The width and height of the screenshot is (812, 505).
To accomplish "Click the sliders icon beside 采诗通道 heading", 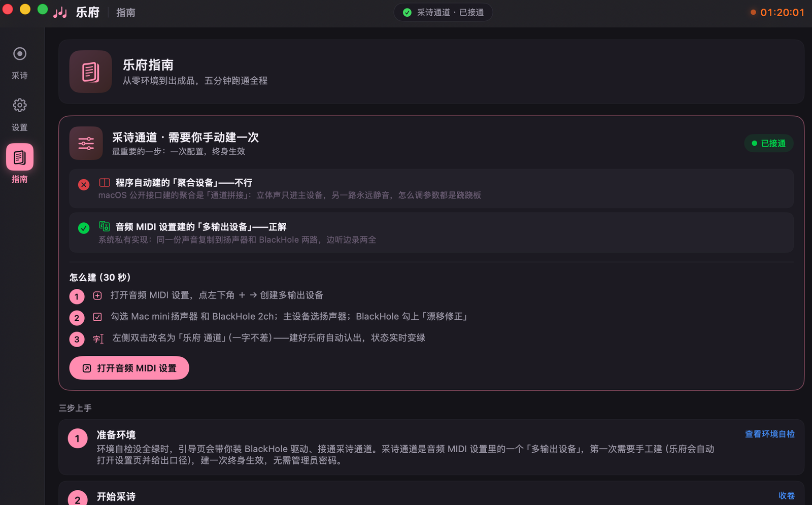I will coord(86,143).
